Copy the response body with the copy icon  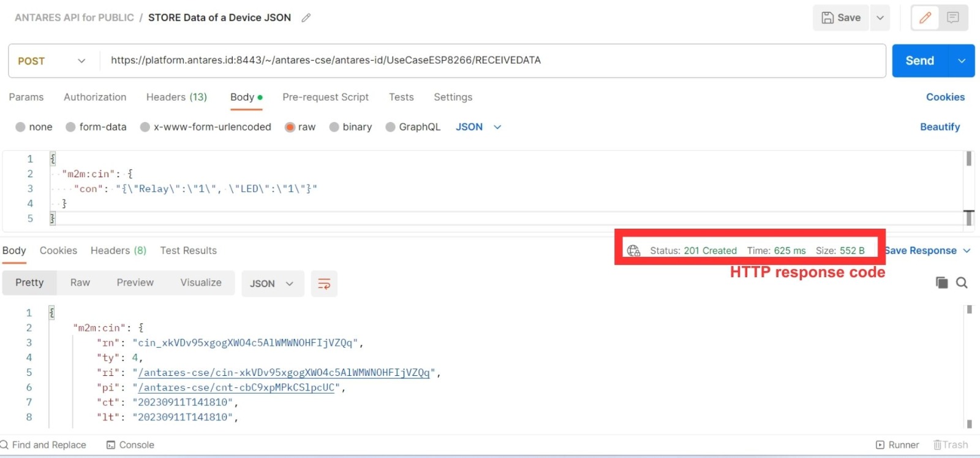tap(942, 283)
